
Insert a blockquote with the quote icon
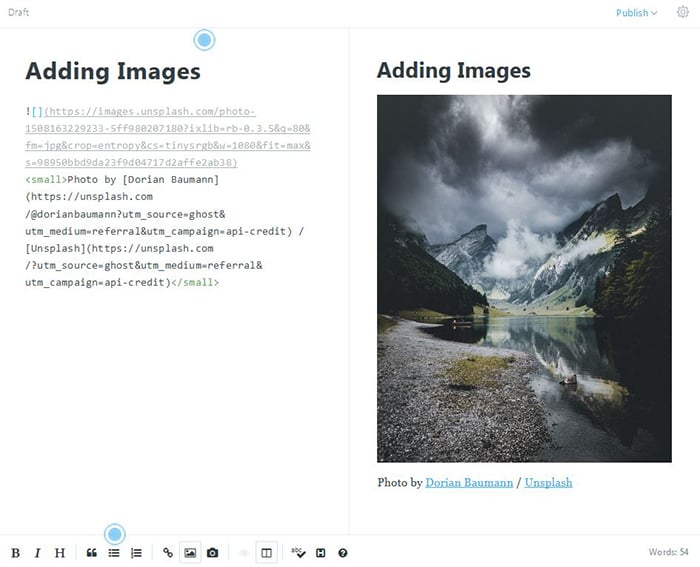92,553
